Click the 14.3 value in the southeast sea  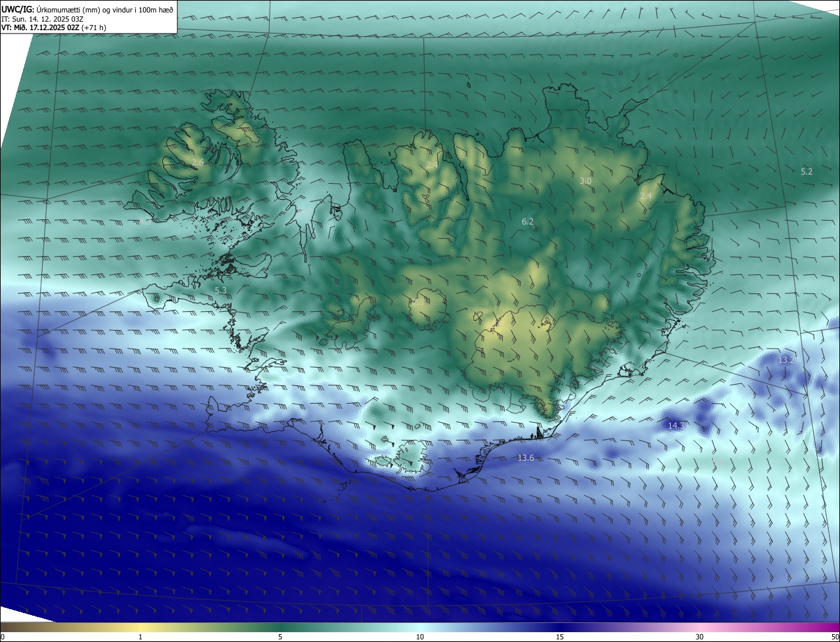[x=676, y=425]
